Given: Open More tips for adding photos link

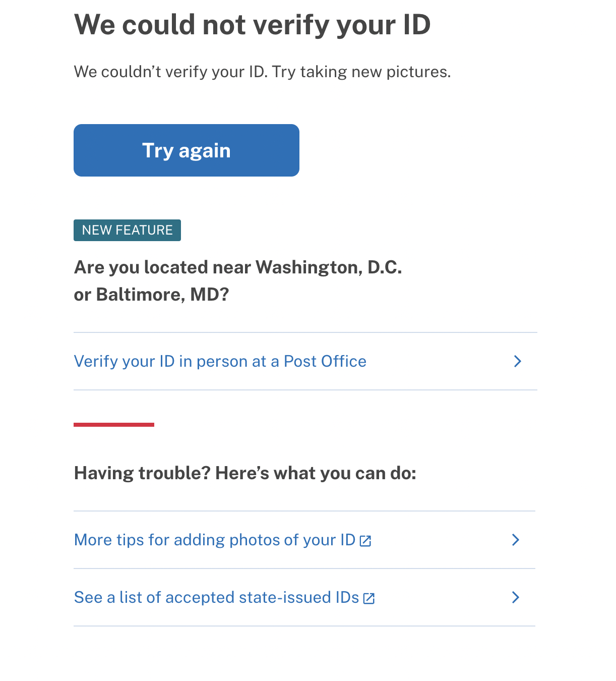Looking at the screenshot, I should point(215,540).
